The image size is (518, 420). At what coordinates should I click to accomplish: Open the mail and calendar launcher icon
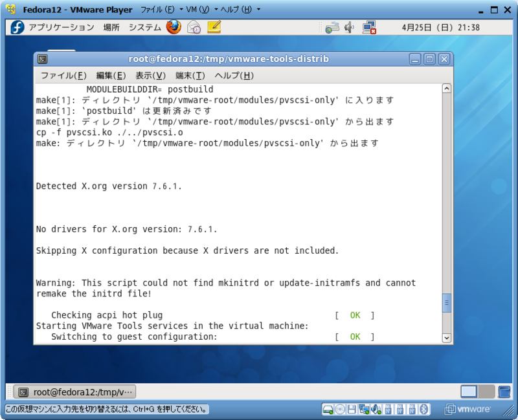tap(194, 27)
